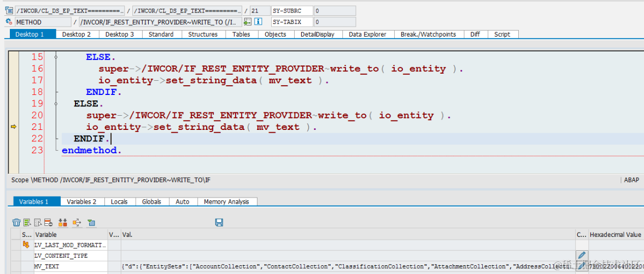Click the first /IWCOR/CL_DS_EP_TEXT program field
Screen dimensions: 644x274
pos(70,11)
